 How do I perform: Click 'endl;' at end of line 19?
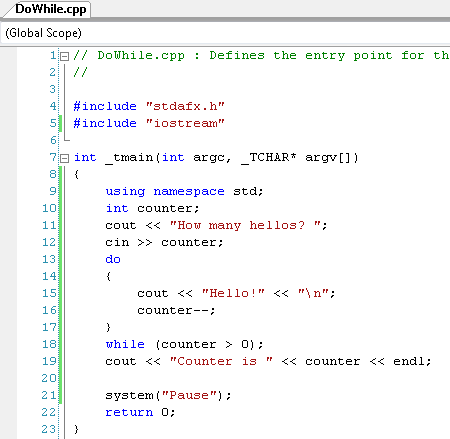click(x=412, y=361)
